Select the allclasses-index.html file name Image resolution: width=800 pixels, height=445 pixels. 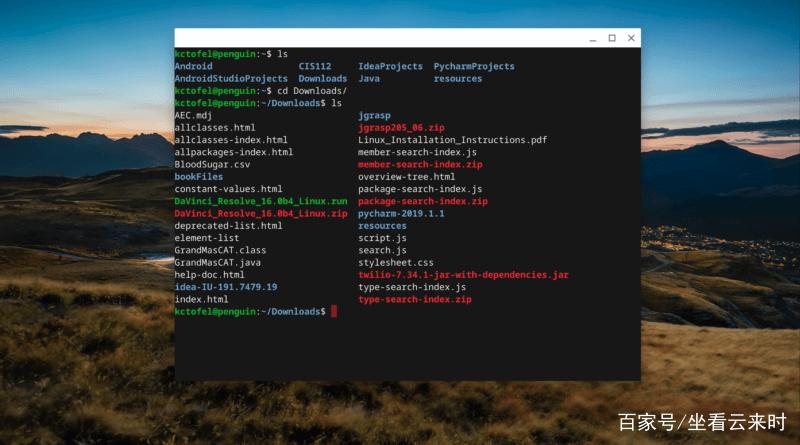click(231, 140)
